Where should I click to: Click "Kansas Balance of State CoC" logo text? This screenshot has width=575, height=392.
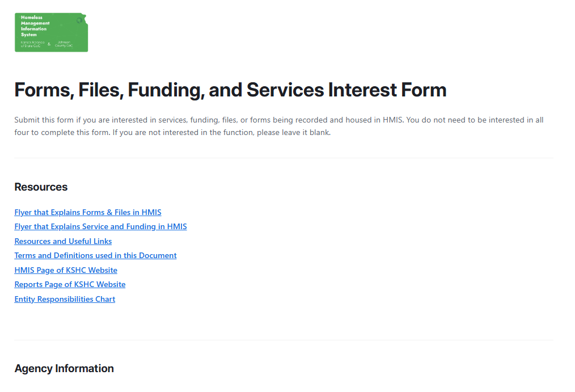[32, 44]
